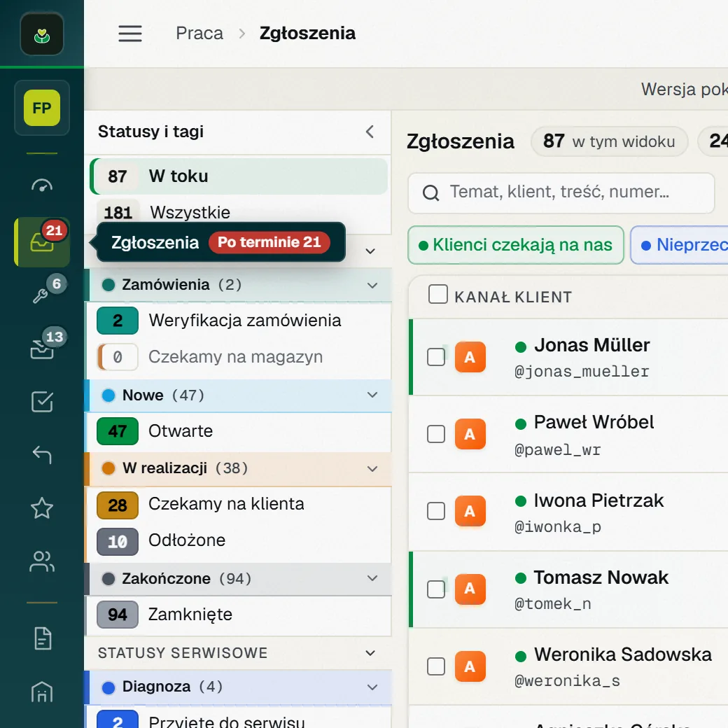Viewport: 728px width, 728px height.
Task: Open the wrench service icon with badge 6
Action: click(x=42, y=295)
